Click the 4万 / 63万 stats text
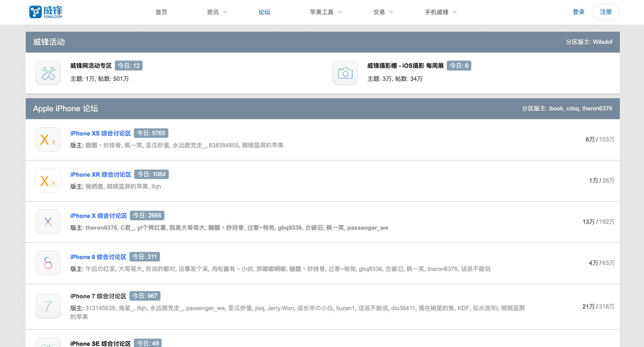The image size is (644, 347). pos(602,263)
